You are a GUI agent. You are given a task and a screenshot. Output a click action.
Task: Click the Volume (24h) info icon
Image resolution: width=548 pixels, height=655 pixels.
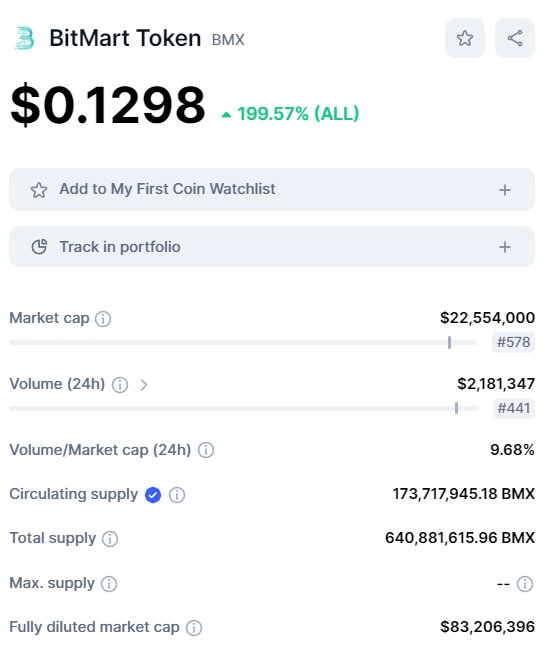point(120,385)
